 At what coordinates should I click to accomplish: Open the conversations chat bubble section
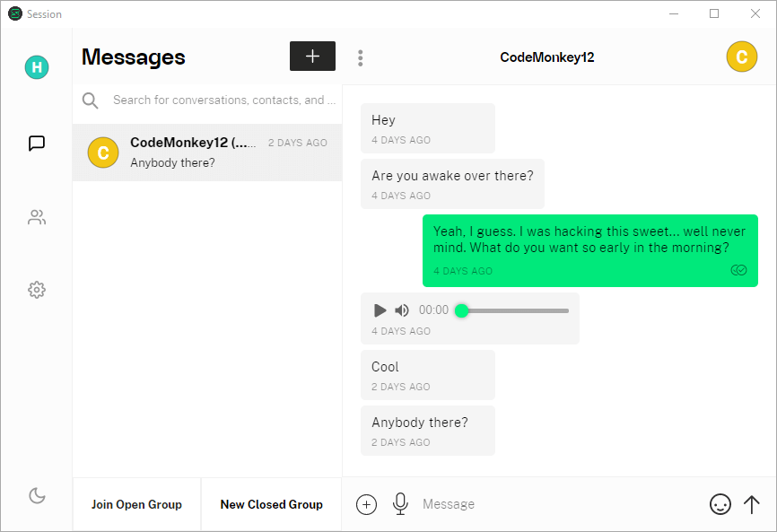point(37,144)
